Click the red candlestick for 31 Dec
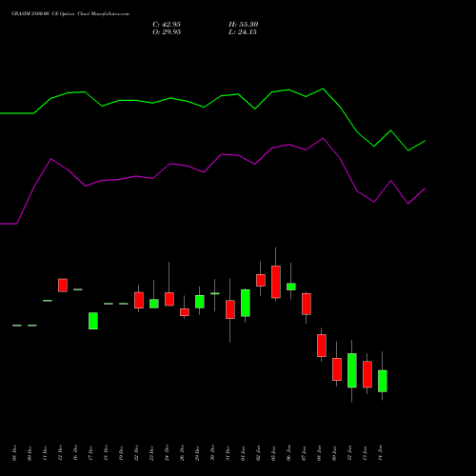This screenshot has height=476, width=476. (x=230, y=309)
